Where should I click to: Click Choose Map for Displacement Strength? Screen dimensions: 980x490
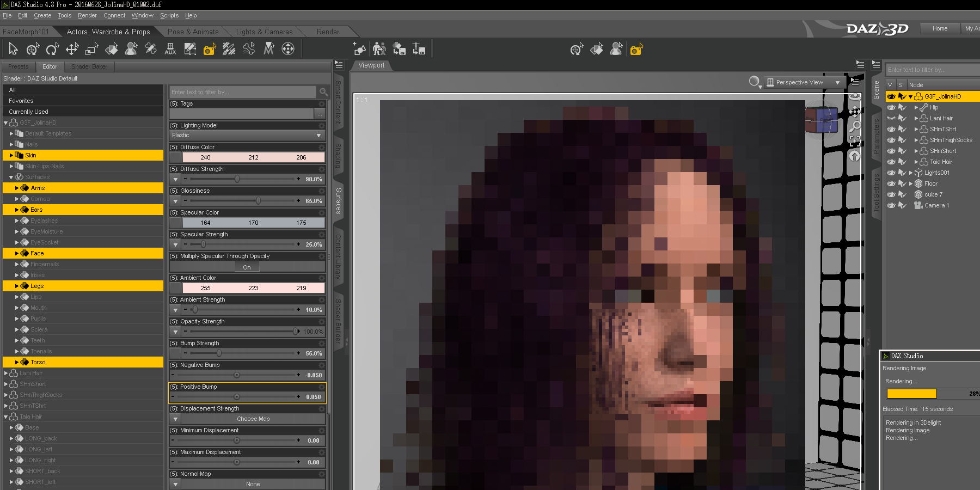253,419
